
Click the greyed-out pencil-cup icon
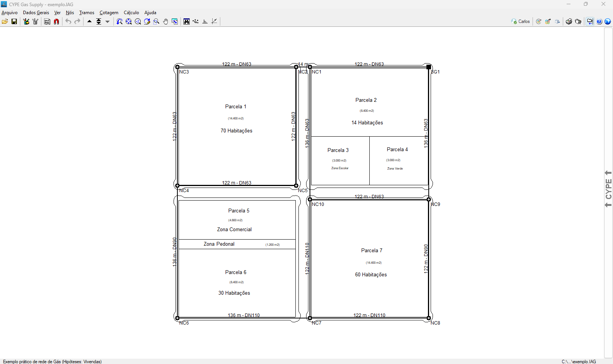pyautogui.click(x=35, y=21)
